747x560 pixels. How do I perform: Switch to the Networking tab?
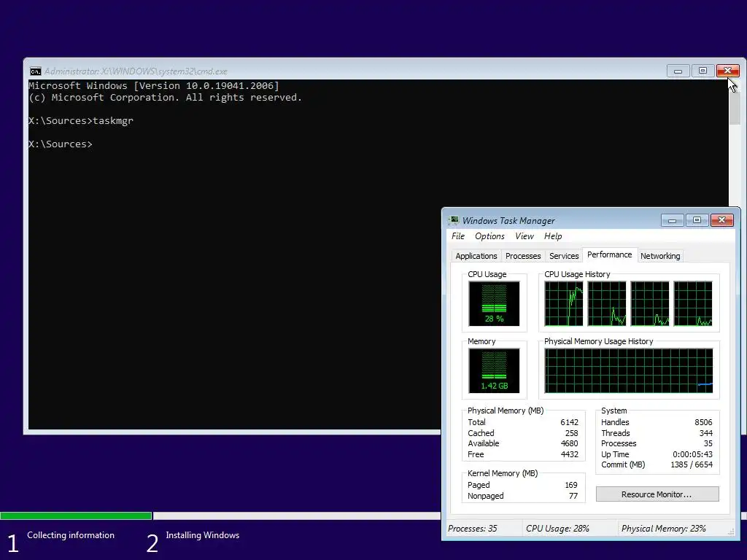point(659,256)
